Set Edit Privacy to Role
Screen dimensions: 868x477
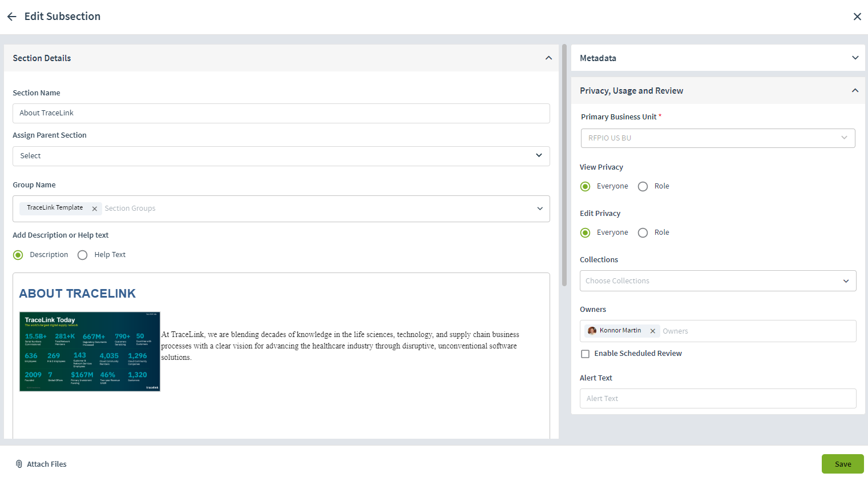pos(643,233)
